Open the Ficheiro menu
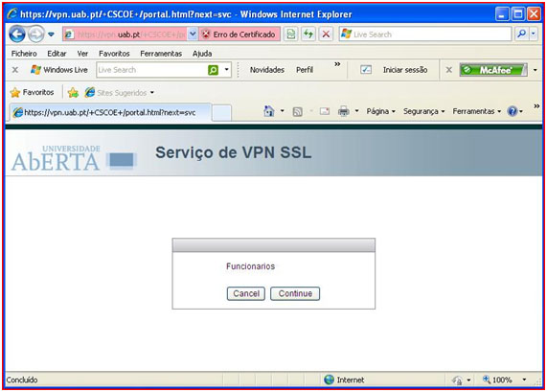This screenshot has width=547, height=392. click(24, 54)
